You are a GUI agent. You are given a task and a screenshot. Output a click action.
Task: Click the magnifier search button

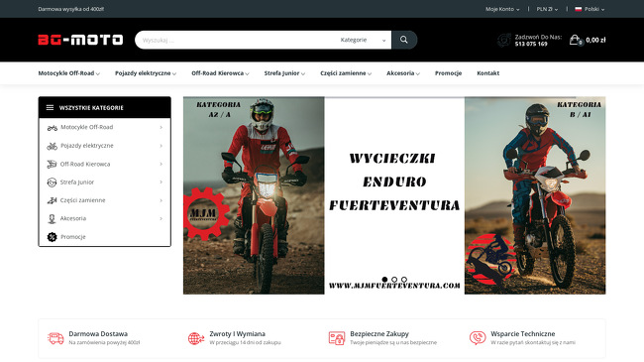(x=404, y=40)
